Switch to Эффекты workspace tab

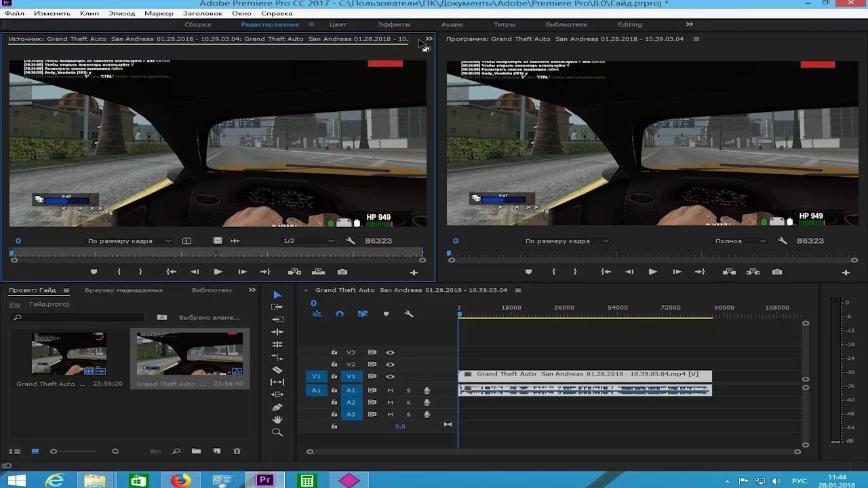point(394,24)
